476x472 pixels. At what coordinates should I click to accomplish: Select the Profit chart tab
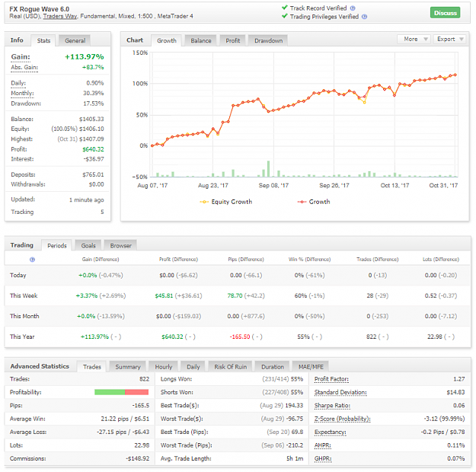pyautogui.click(x=233, y=40)
